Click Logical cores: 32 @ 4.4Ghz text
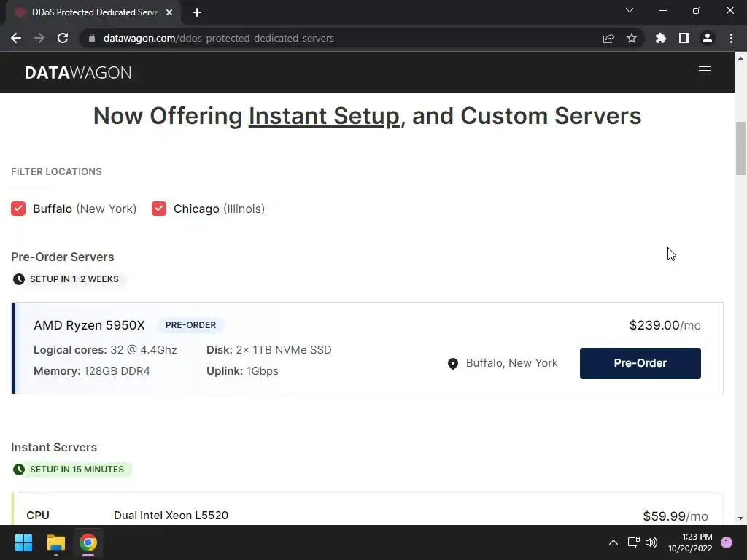Image resolution: width=747 pixels, height=560 pixels. 105,350
